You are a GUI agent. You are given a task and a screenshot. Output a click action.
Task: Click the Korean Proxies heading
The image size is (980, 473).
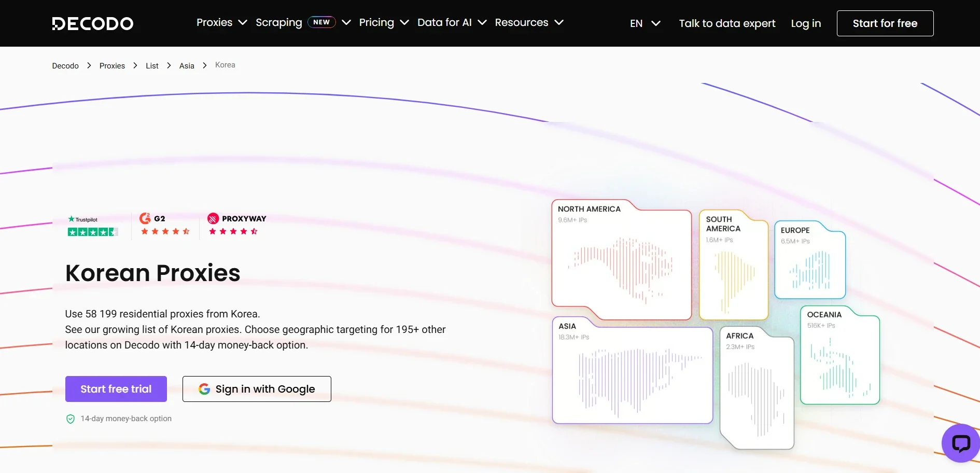coord(153,273)
